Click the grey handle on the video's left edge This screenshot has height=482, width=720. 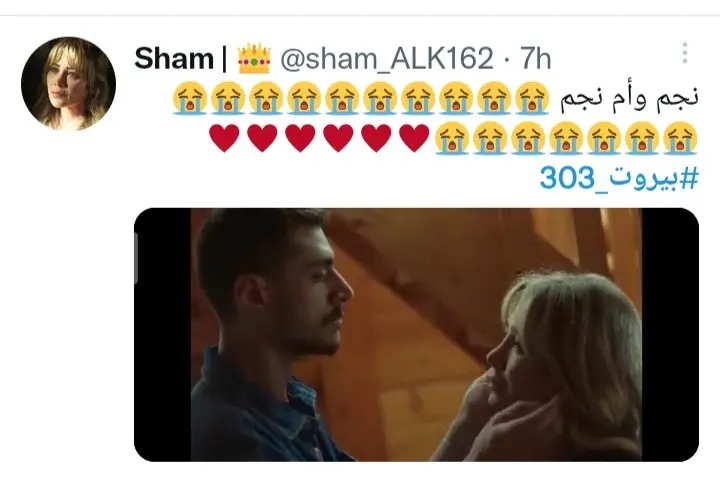click(136, 258)
